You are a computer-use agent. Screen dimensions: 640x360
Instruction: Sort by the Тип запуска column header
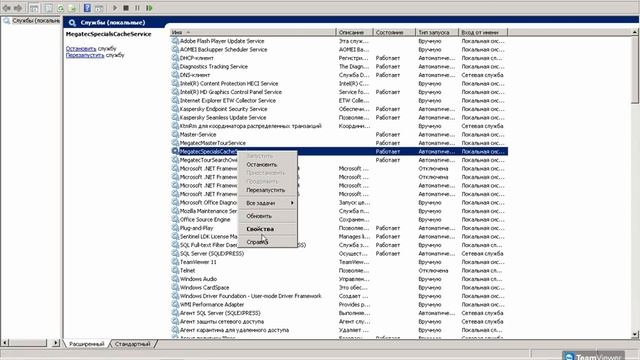pyautogui.click(x=437, y=32)
